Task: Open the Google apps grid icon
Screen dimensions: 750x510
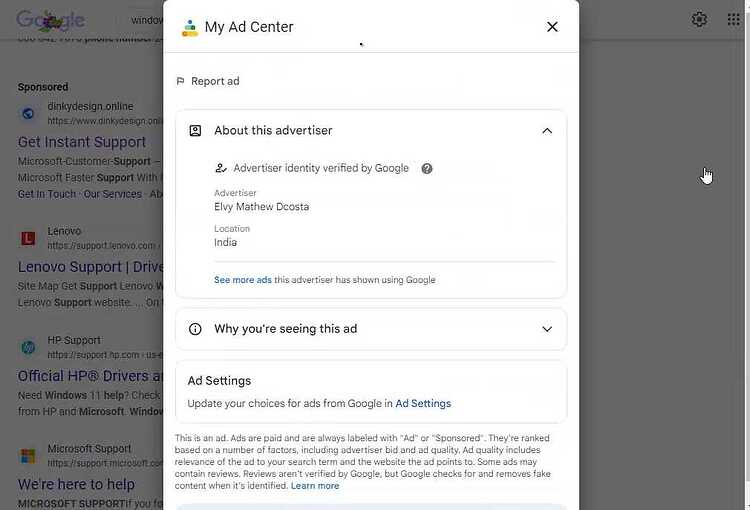Action: click(x=733, y=20)
